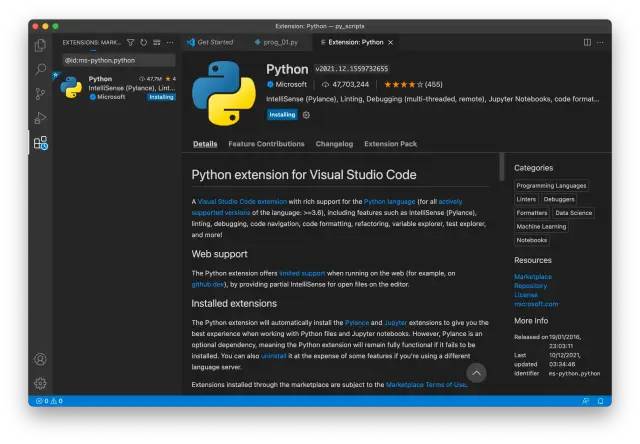Switch to the Get Started tab
This screenshot has width=640, height=444.
[x=211, y=42]
